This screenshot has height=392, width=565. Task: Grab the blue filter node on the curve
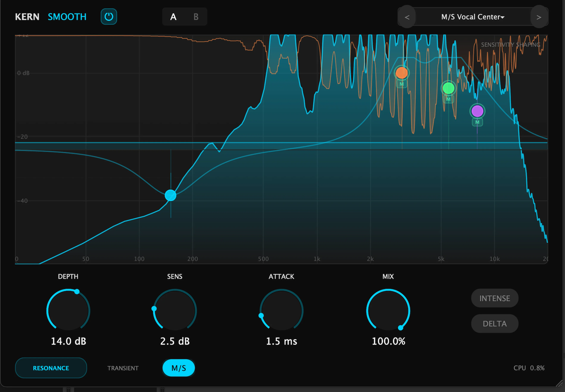170,195
